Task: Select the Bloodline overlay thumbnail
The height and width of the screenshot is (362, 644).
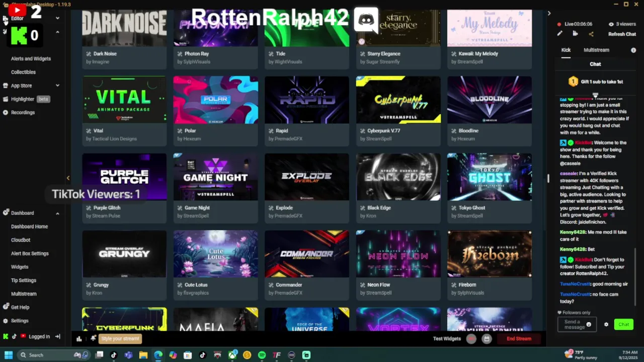Action: [x=490, y=100]
